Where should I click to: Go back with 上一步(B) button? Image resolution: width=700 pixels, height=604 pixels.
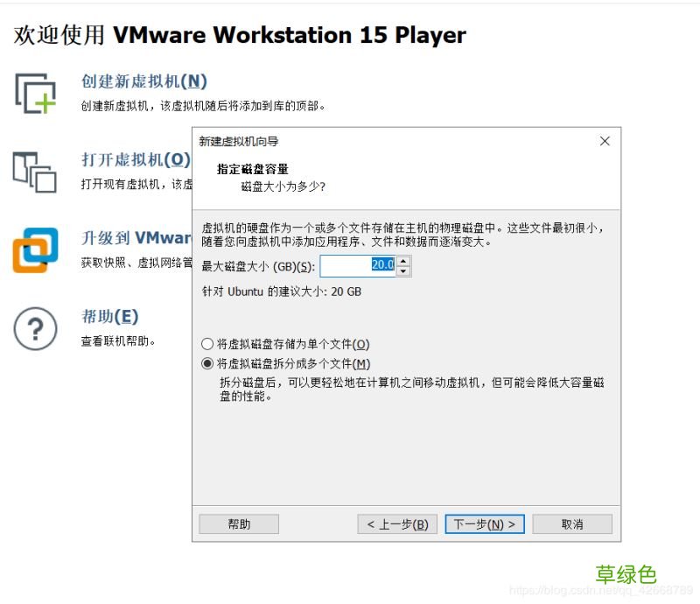click(x=397, y=524)
